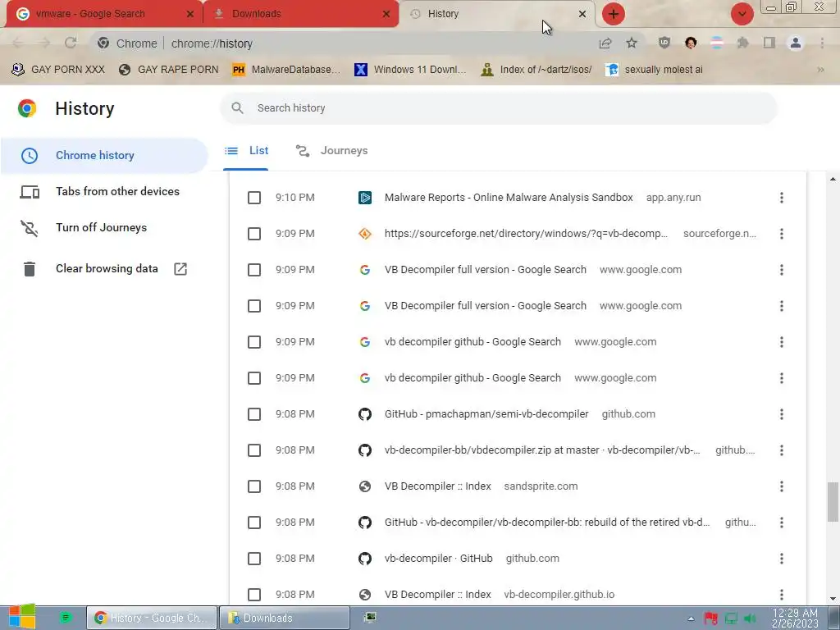
Task: Open actions menu for sandsprite.com entry
Action: tap(782, 486)
